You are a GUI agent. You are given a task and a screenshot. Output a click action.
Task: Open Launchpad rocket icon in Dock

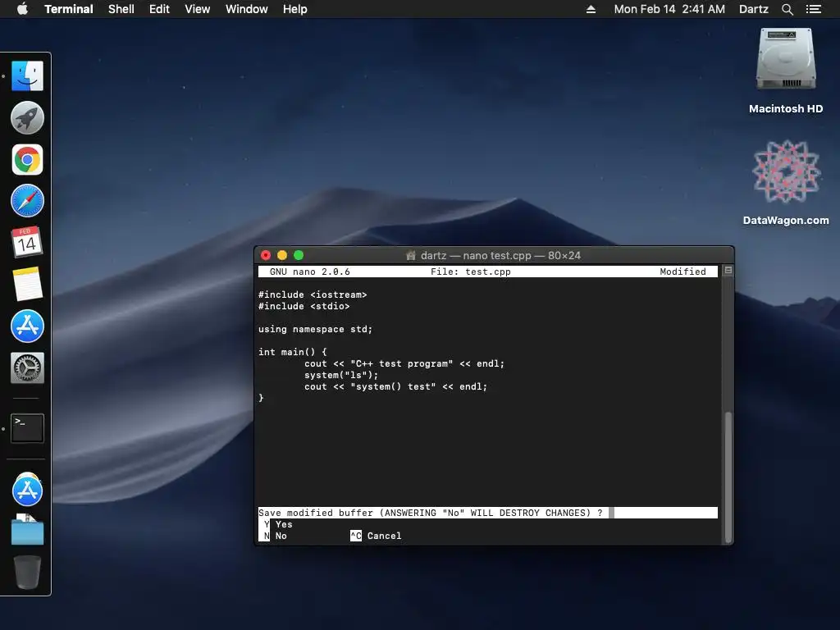[x=27, y=117]
